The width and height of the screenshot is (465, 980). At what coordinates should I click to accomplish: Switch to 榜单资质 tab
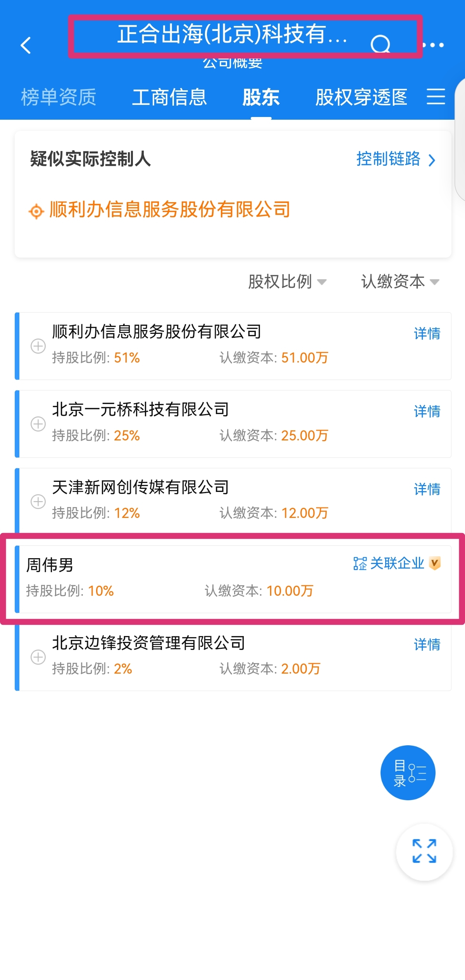pos(59,97)
